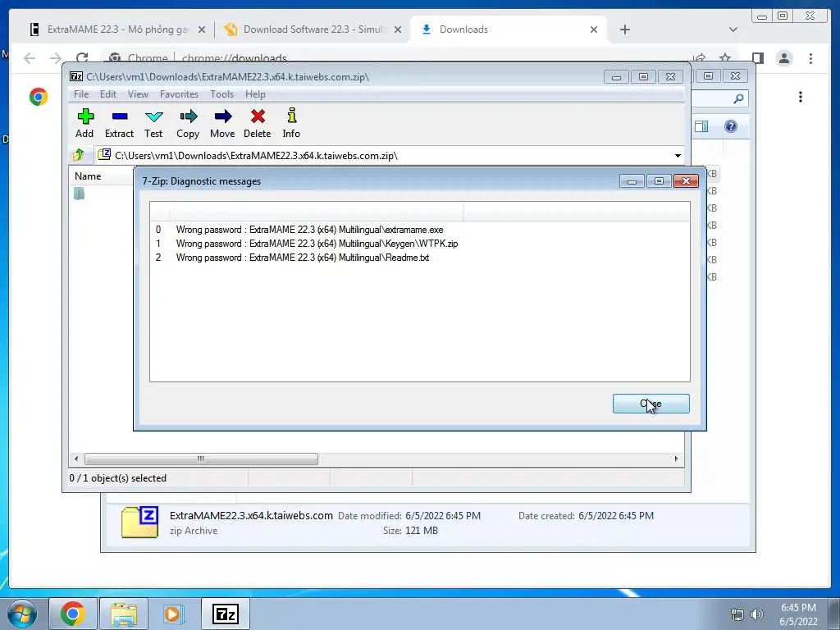Image resolution: width=840 pixels, height=630 pixels.
Task: Close the ExtraMAME 22.3 Chrome tab
Action: pos(202,30)
